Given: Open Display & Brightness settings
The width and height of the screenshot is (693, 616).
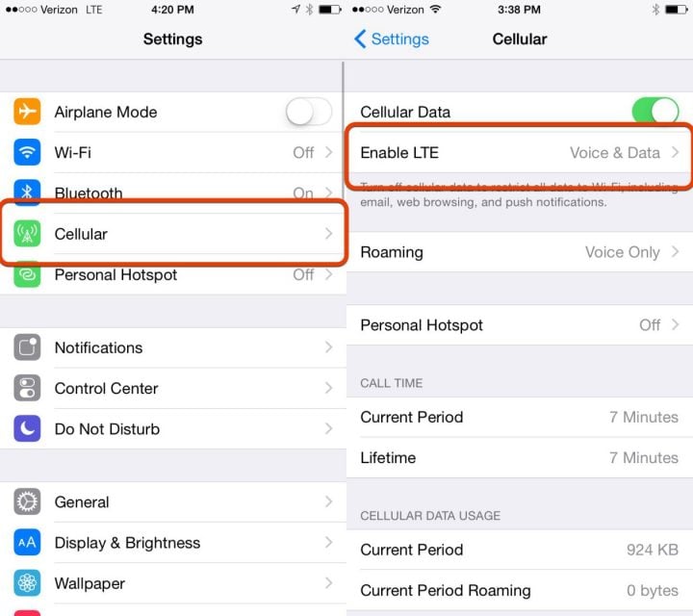Looking at the screenshot, I should point(173,543).
